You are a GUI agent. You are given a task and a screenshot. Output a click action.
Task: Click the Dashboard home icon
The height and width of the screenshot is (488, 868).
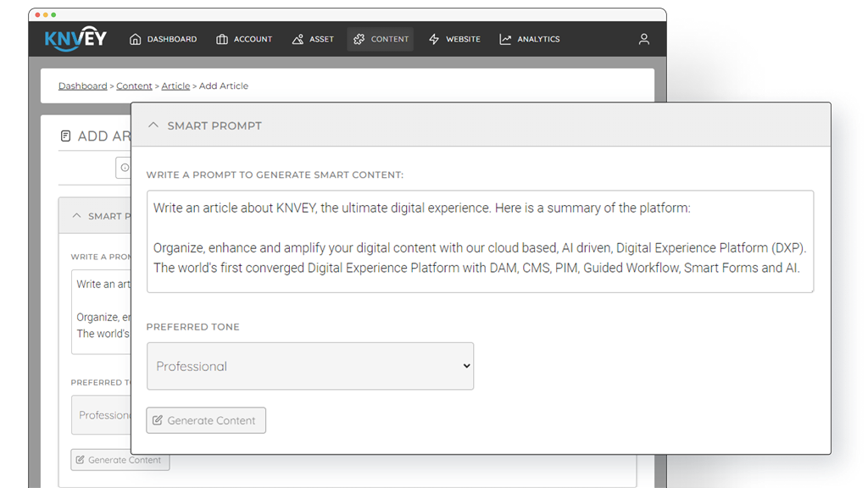pyautogui.click(x=135, y=39)
